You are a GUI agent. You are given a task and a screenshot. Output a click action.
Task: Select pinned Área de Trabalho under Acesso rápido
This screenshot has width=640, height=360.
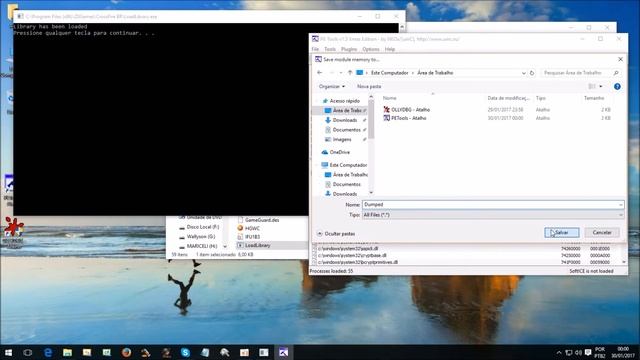pos(344,110)
